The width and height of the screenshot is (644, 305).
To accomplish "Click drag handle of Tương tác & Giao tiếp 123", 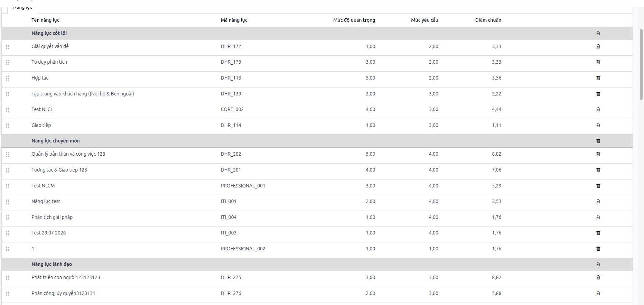I will 8,170.
